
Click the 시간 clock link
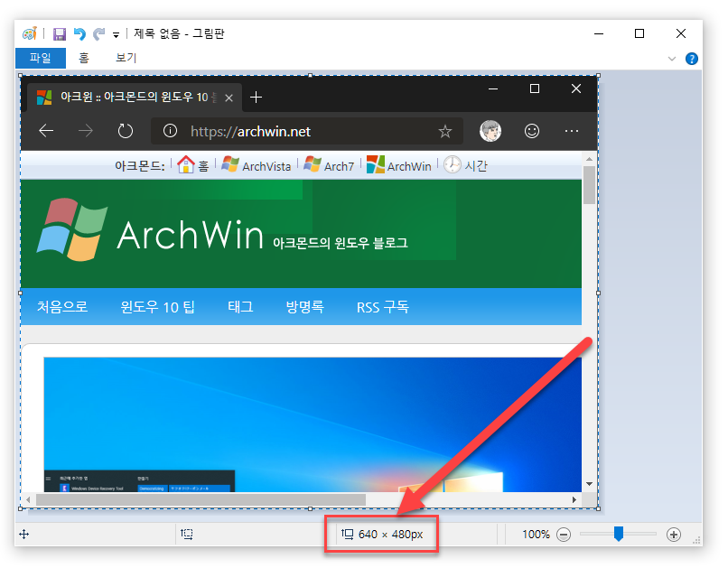click(465, 165)
